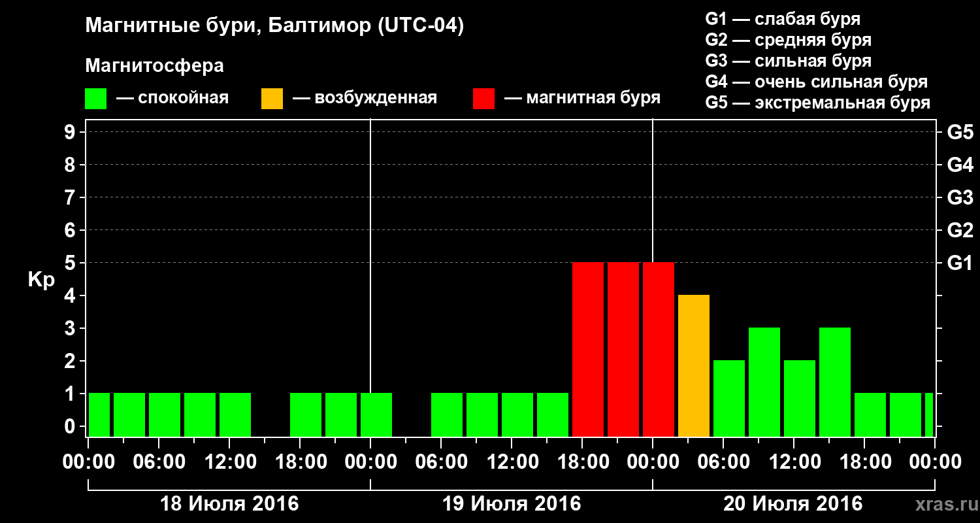Select the chart title 'Магнитные бури, Балтимор (UTC-04)'
This screenshot has height=523, width=980.
[x=274, y=27]
